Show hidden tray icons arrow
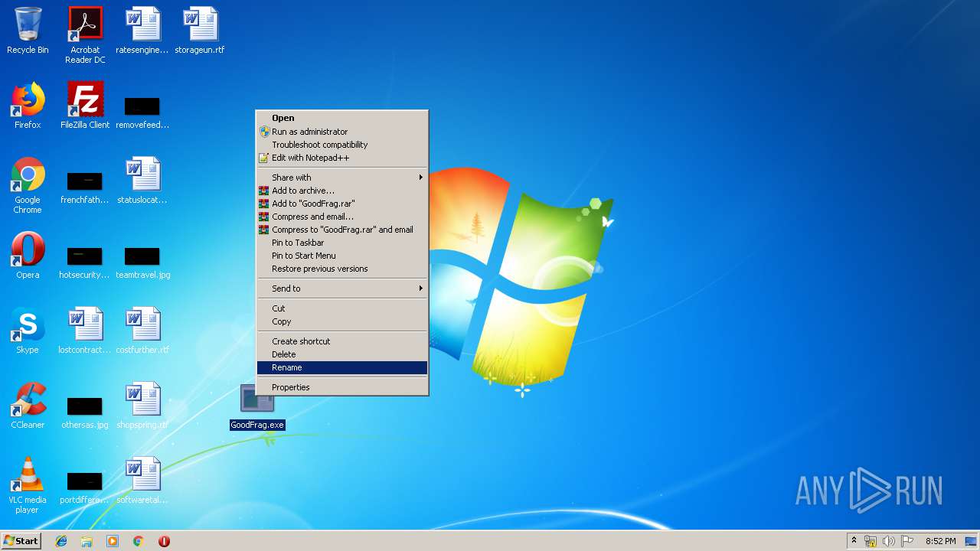 click(x=854, y=541)
